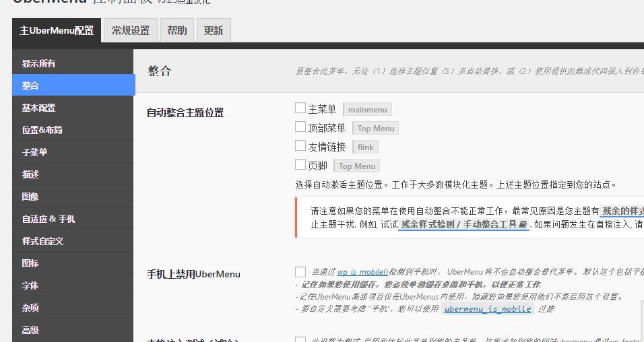Screen dimensions: 644x342
Task: Open the 主UberMenu配置 tab
Action: click(57, 30)
